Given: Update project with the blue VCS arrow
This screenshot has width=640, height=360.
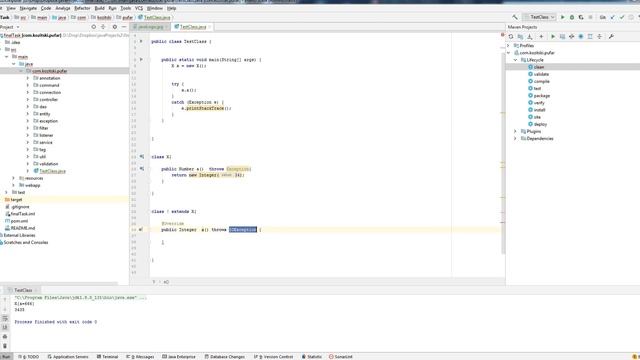Looking at the screenshot, I should click(613, 17).
